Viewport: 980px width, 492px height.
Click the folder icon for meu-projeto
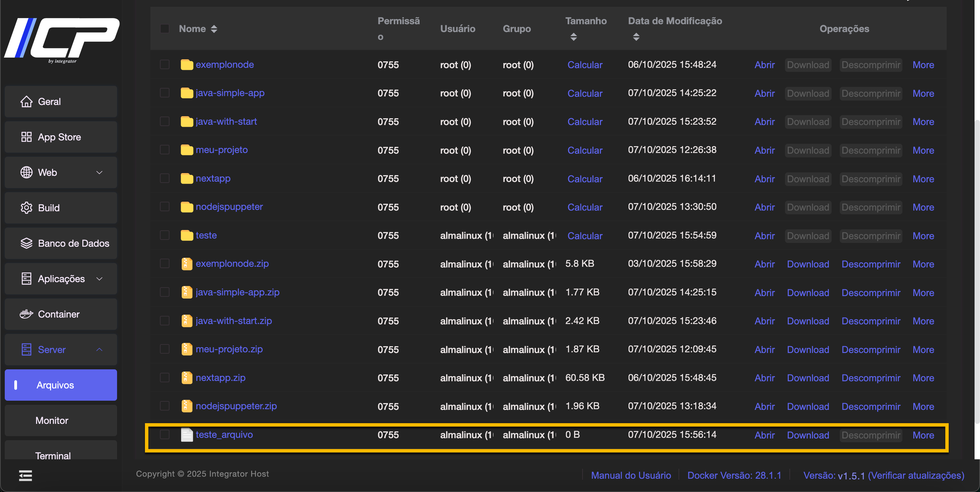(186, 150)
